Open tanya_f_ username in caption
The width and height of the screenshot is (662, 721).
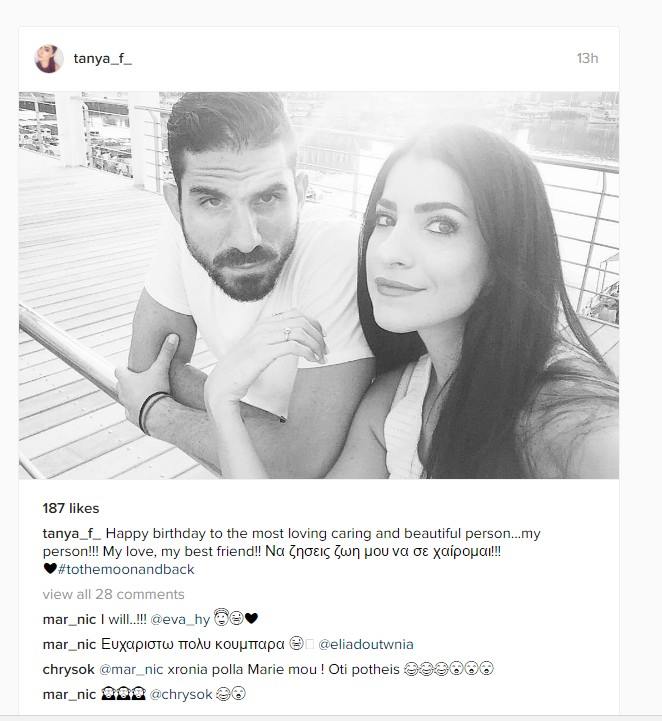coord(72,533)
